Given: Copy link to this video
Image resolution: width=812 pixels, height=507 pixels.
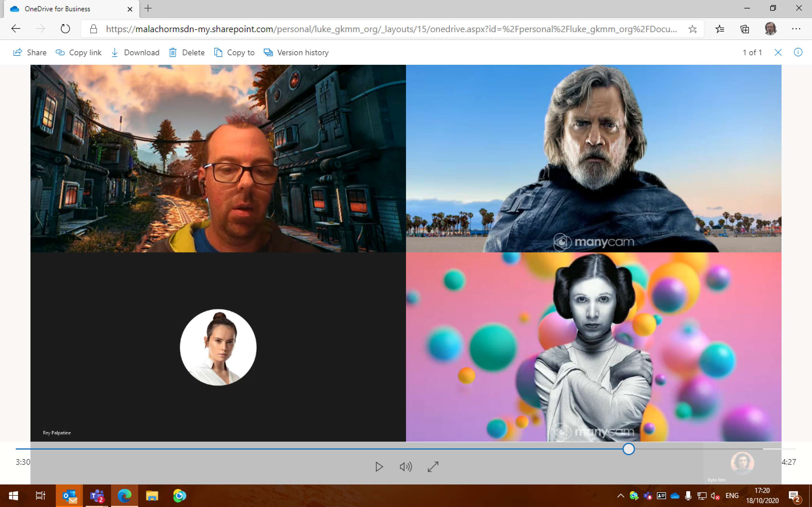Looking at the screenshot, I should 78,52.
